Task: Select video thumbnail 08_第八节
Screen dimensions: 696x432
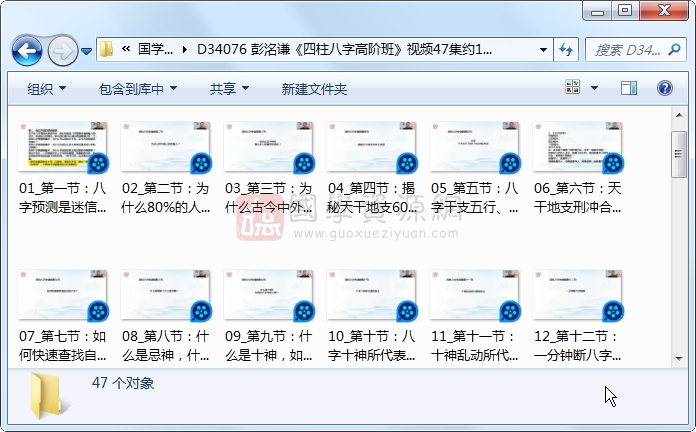Action: tap(166, 295)
